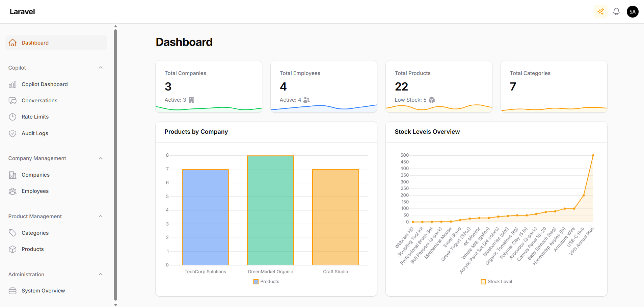Toggle the Products legend in bar chart
Image resolution: width=644 pixels, height=307 pixels.
click(x=266, y=282)
